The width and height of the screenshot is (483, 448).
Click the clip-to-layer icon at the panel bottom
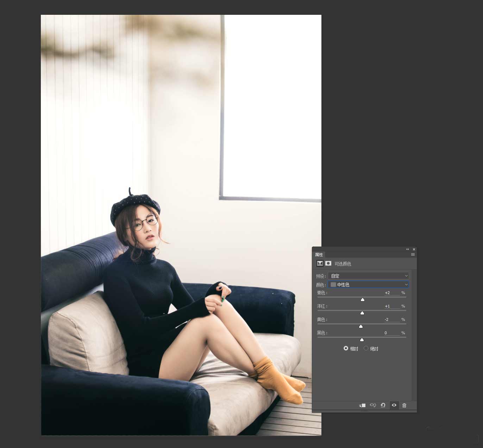362,405
